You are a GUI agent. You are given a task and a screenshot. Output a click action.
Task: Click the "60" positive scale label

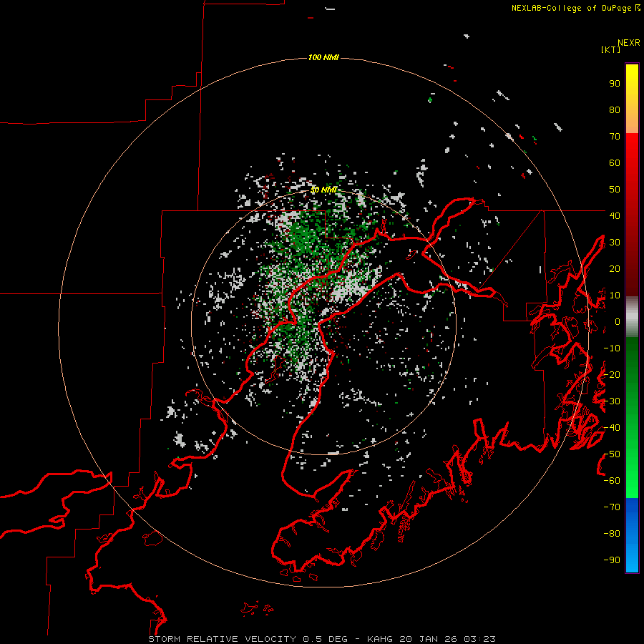coord(615,163)
